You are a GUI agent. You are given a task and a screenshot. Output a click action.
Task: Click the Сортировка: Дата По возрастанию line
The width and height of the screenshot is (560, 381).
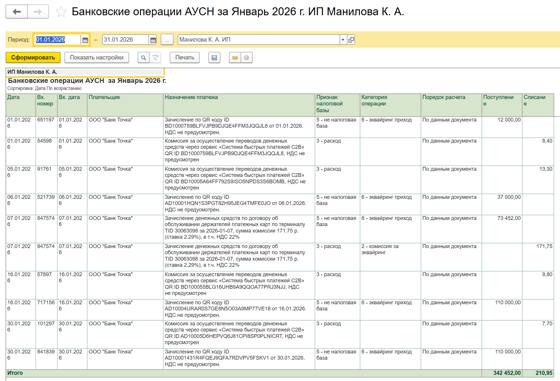(45, 88)
